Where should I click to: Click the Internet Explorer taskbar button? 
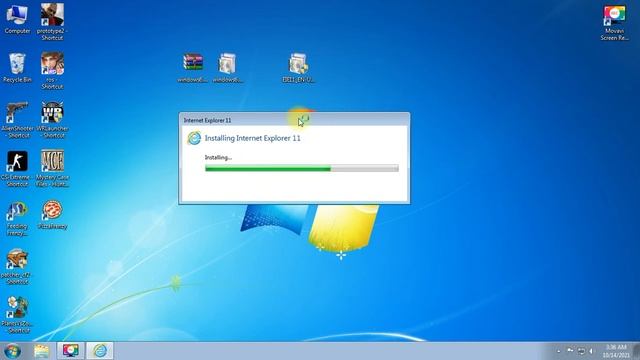[100, 351]
